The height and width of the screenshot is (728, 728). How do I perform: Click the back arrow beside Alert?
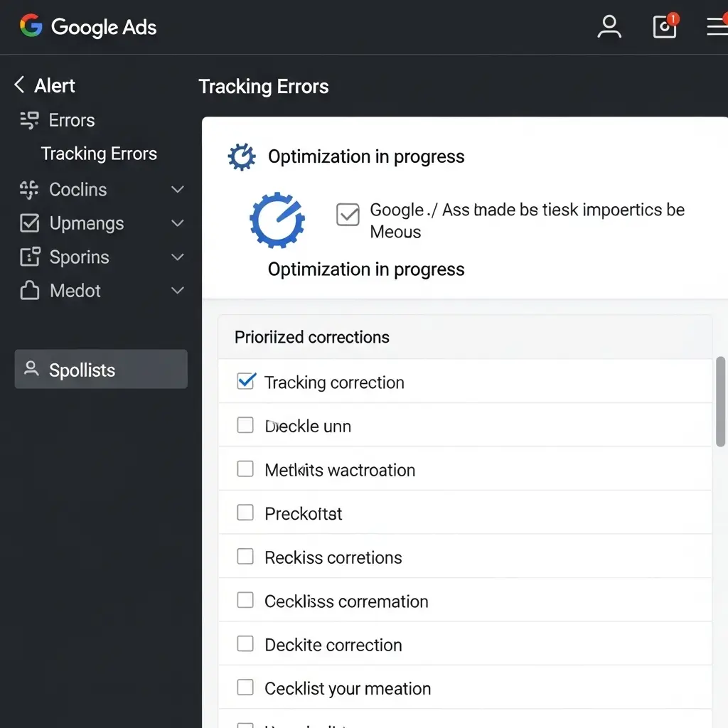pyautogui.click(x=19, y=85)
